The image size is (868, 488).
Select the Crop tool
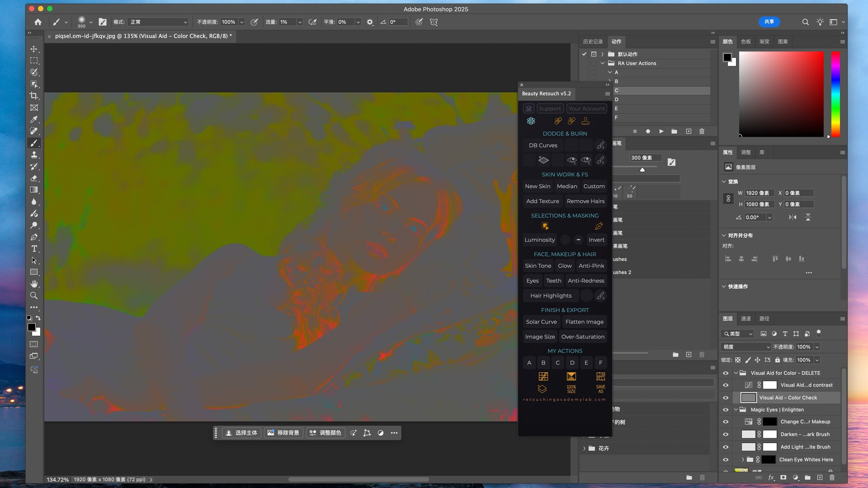[x=34, y=96]
